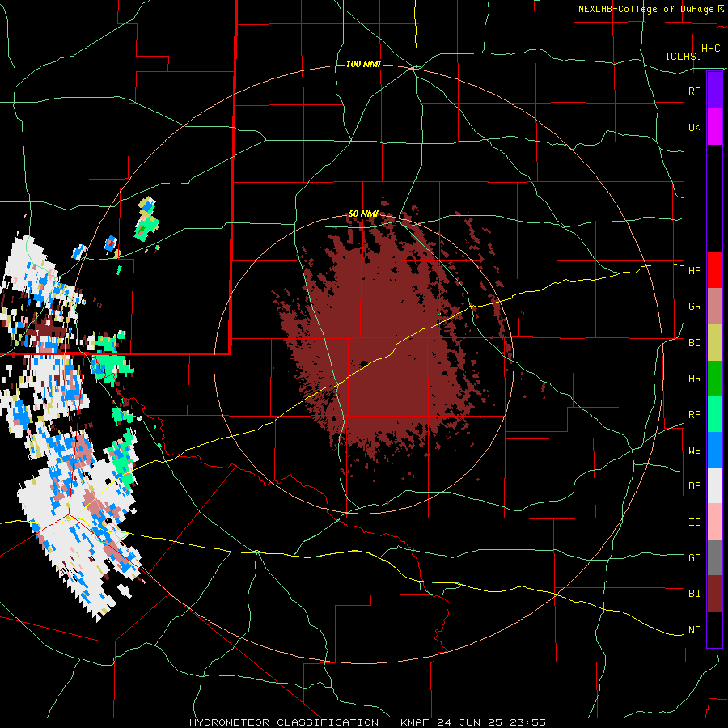Click the DS white legend swatch
Image resolution: width=728 pixels, height=728 pixels.
(714, 485)
